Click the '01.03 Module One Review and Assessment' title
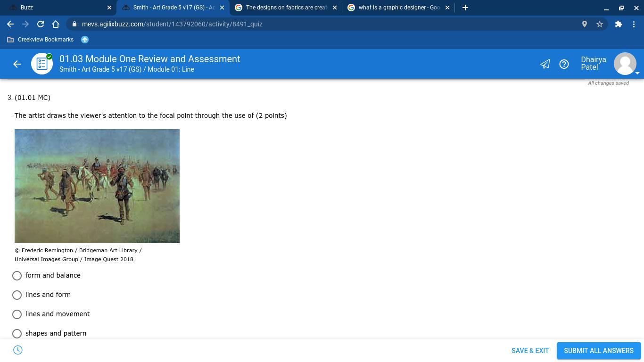Screen dimensions: 644x362 pyautogui.click(x=150, y=59)
